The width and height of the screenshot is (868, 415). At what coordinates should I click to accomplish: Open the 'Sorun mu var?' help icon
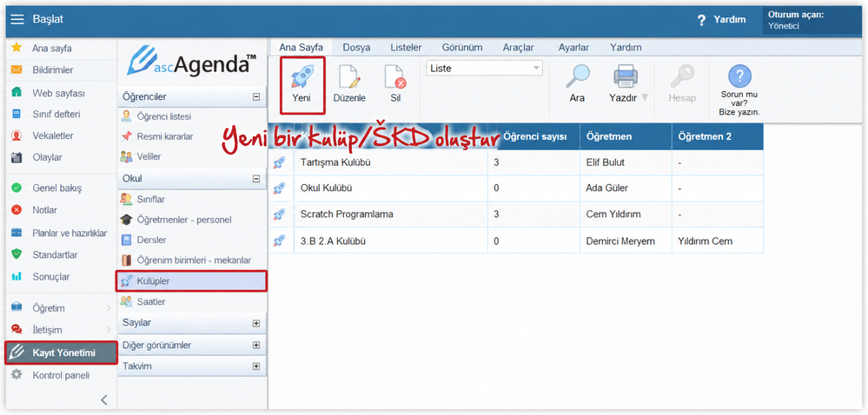coord(739,76)
